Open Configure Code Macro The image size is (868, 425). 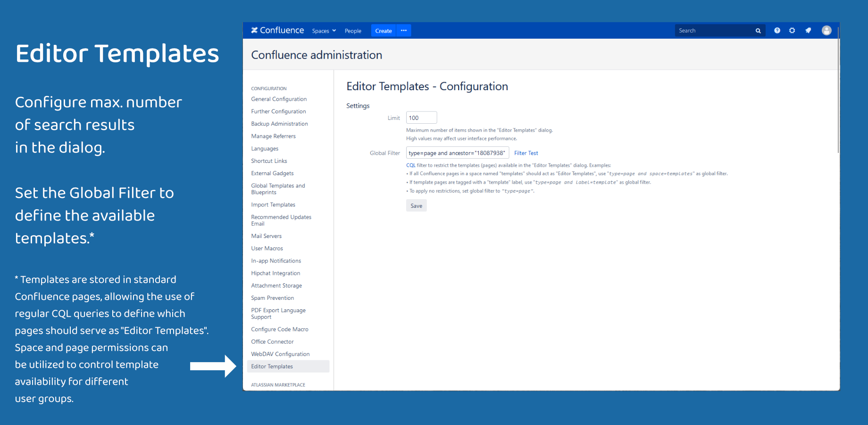click(280, 330)
